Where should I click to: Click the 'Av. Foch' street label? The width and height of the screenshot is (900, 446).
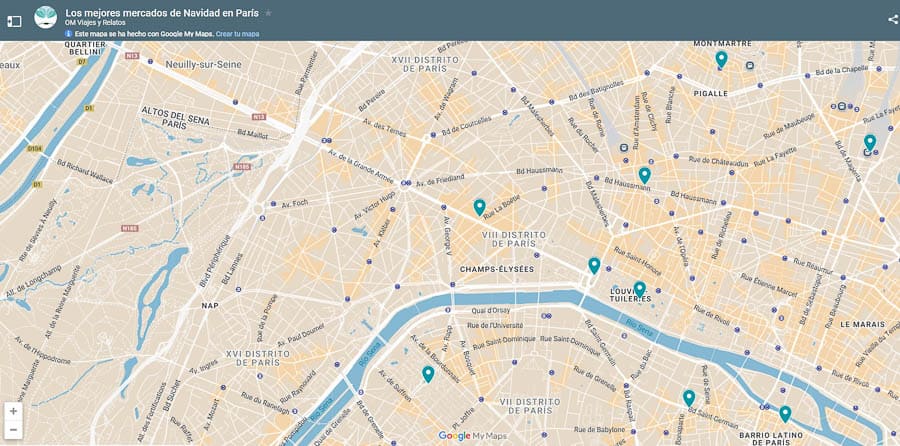(295, 204)
